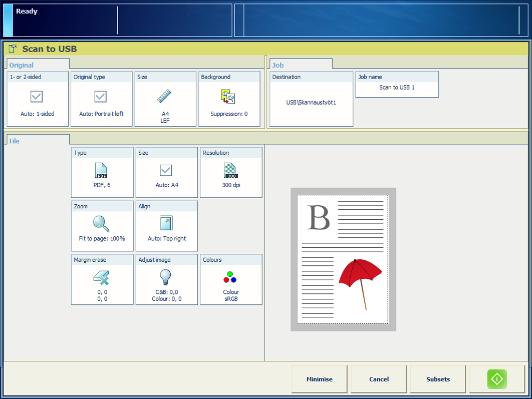The width and height of the screenshot is (532, 399).
Task: Open the PDF file Type setting
Action: [102, 172]
